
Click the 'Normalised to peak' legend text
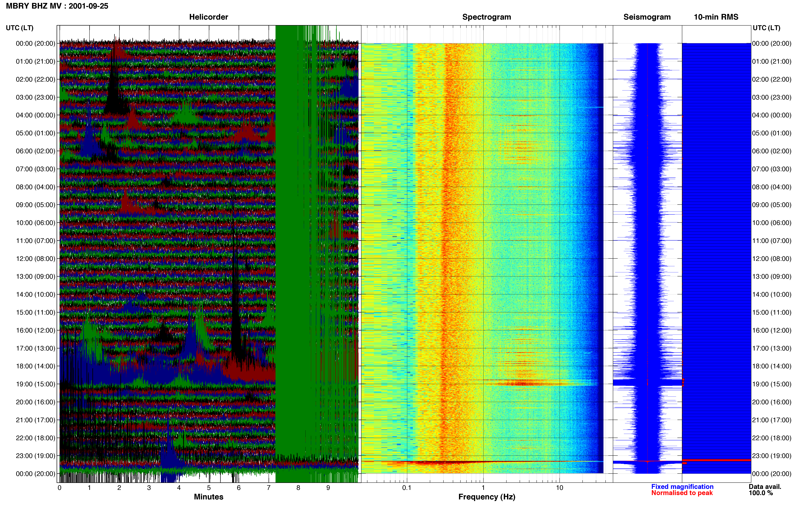(682, 493)
